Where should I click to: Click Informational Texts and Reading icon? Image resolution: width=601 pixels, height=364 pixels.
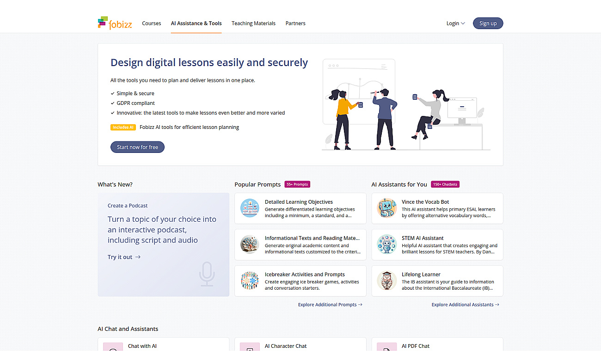tap(250, 244)
